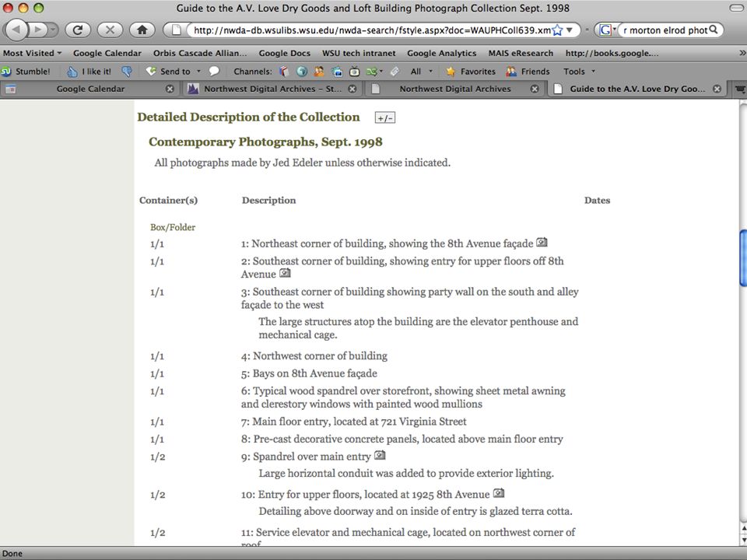Click the search field containing 'morton elrod phot'
The height and width of the screenshot is (560, 747).
click(665, 30)
